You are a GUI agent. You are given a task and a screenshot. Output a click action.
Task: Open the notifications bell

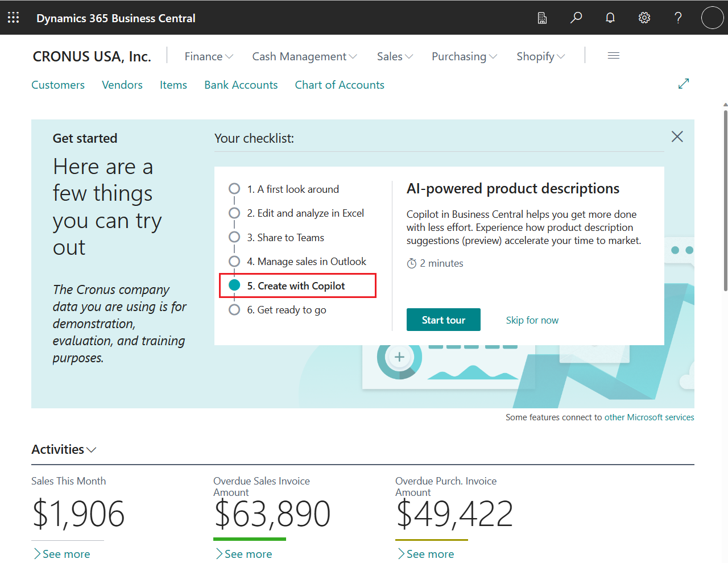tap(610, 18)
